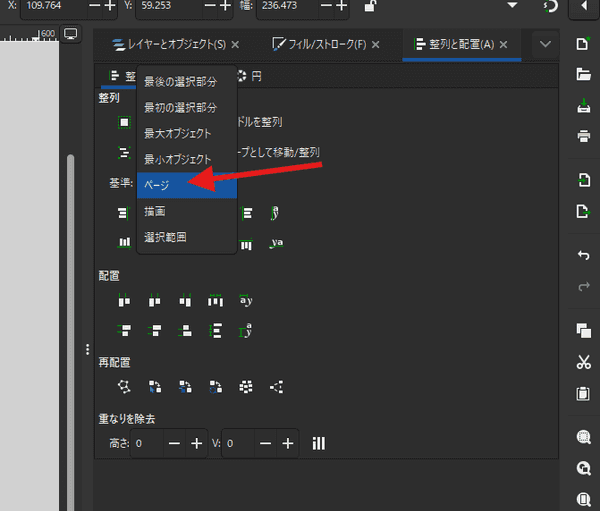The width and height of the screenshot is (600, 511).
Task: Increase the 高さ overlap spacing value
Action: pos(197,443)
